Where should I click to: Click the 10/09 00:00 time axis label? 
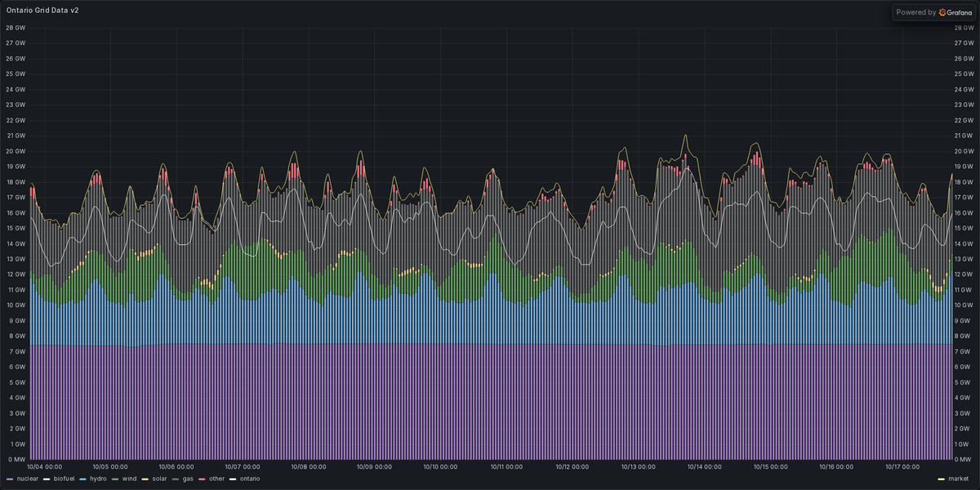point(375,468)
